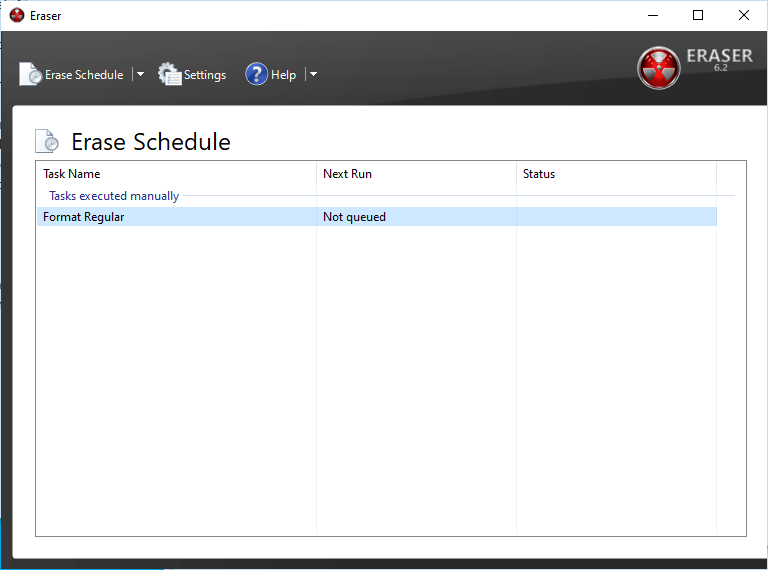This screenshot has width=768, height=570.
Task: Select the Format Regular task
Action: [84, 217]
